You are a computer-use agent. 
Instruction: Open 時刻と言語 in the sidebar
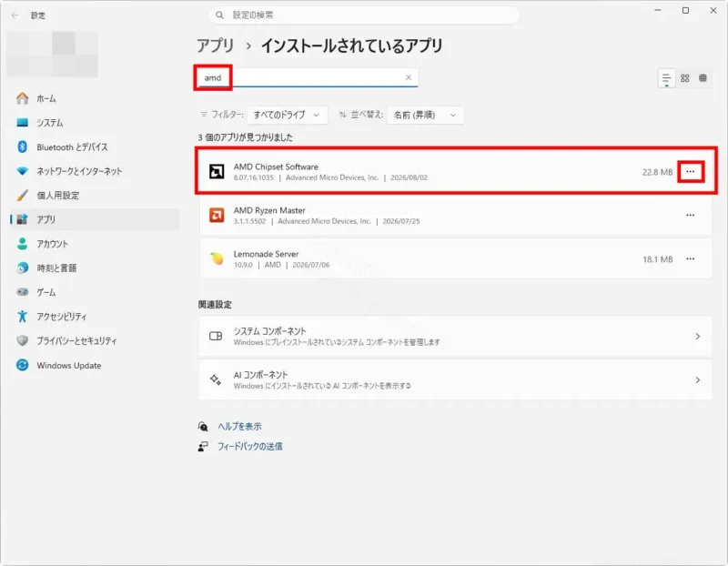click(95, 268)
